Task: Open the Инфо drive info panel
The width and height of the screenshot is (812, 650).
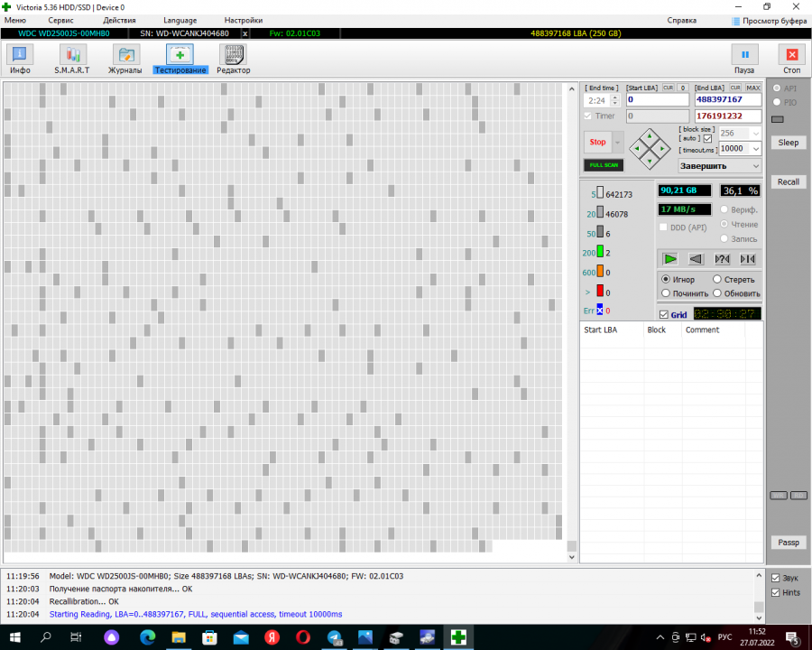Action: [x=20, y=59]
